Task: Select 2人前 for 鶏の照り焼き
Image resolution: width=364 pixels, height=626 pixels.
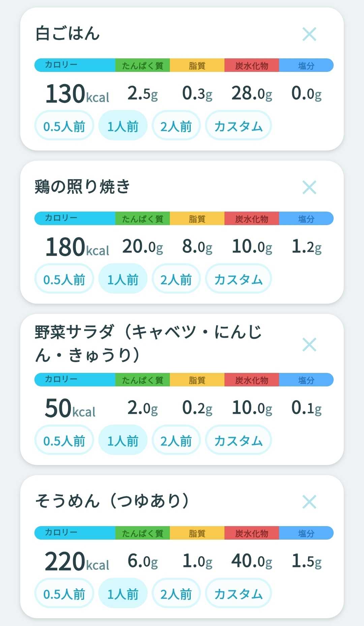Action: click(x=176, y=279)
